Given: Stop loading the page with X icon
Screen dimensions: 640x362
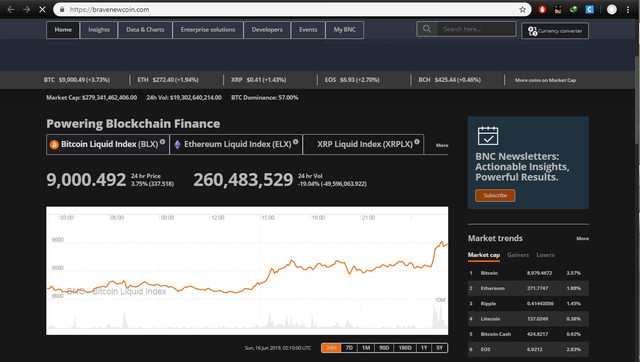Looking at the screenshot, I should click(x=42, y=9).
